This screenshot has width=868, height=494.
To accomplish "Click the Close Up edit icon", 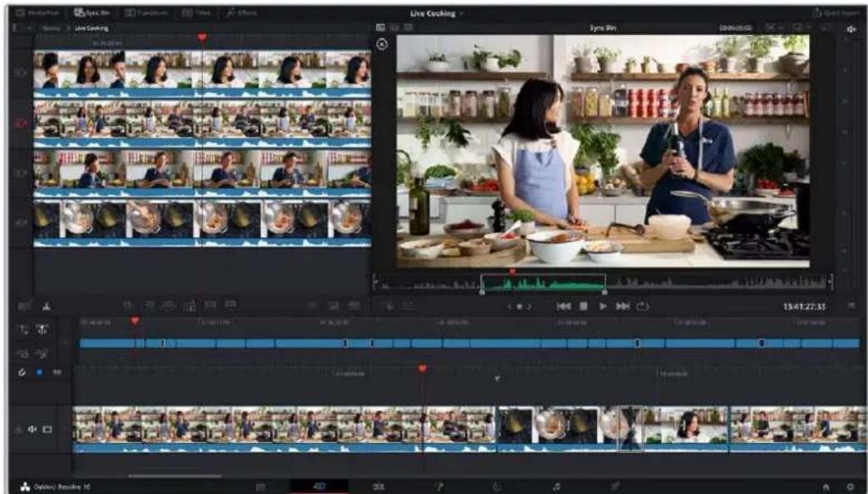I will (x=190, y=305).
